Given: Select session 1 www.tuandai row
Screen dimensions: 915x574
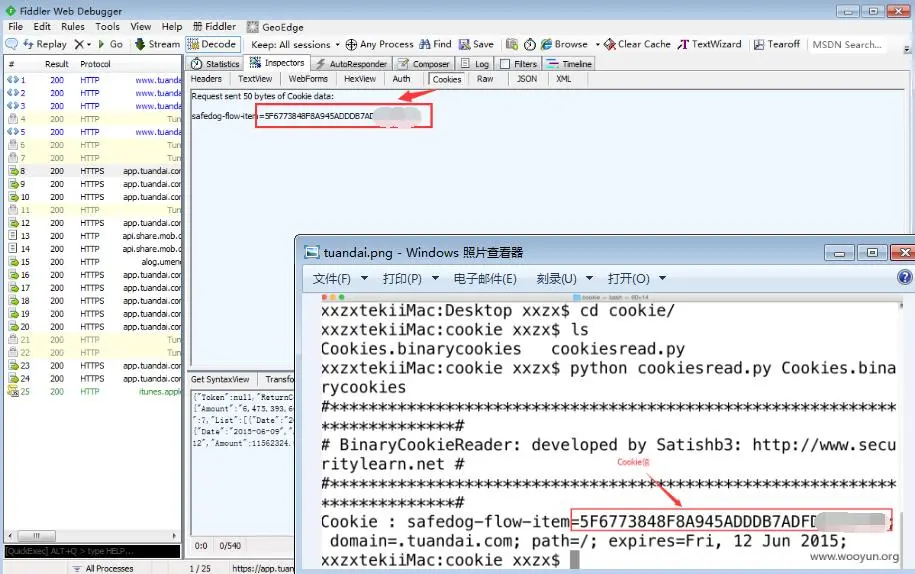Looking at the screenshot, I should 93,80.
